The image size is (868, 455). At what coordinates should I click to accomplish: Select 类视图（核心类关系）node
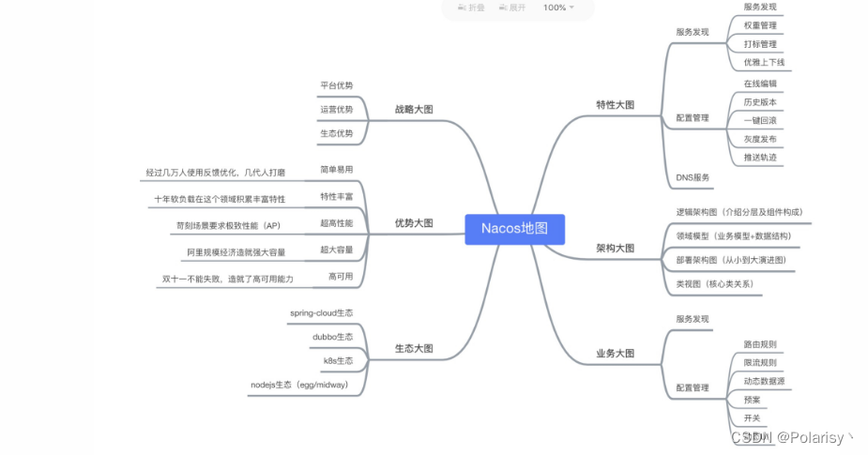(715, 284)
